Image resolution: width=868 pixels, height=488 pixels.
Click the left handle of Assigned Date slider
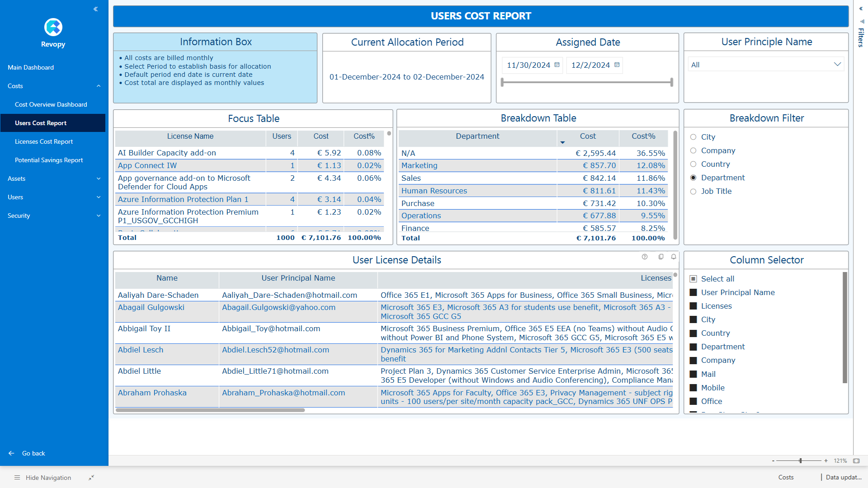pyautogui.click(x=502, y=82)
